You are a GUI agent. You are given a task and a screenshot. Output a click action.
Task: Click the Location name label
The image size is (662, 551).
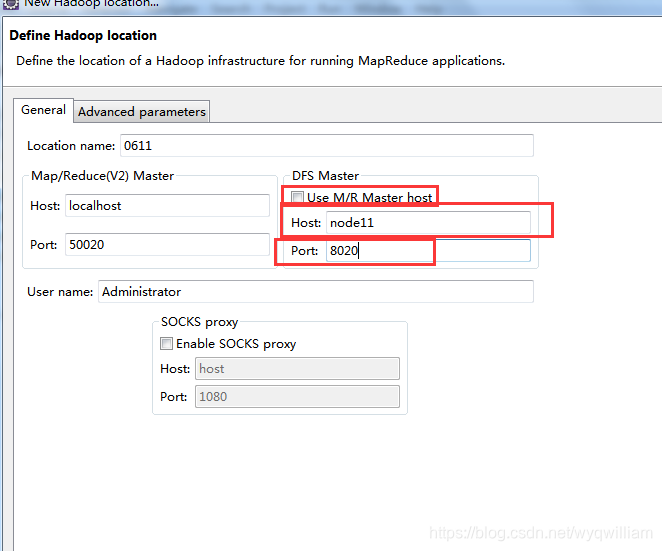71,146
